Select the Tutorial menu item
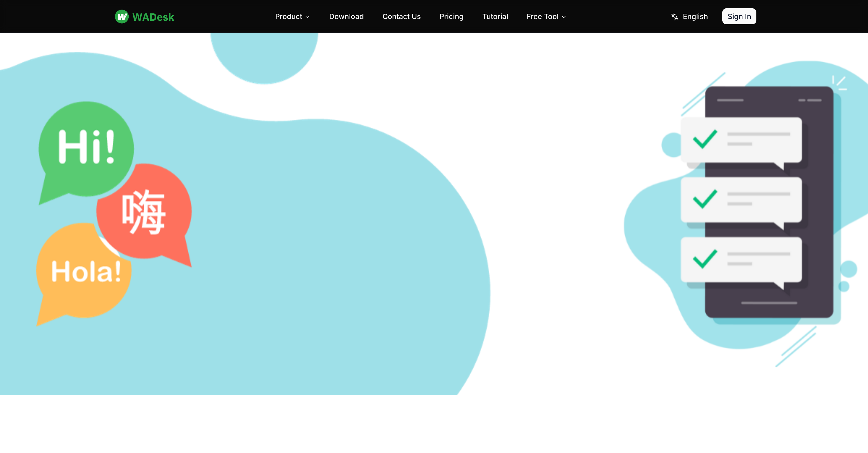Viewport: 868px width, 453px height. coord(495,16)
